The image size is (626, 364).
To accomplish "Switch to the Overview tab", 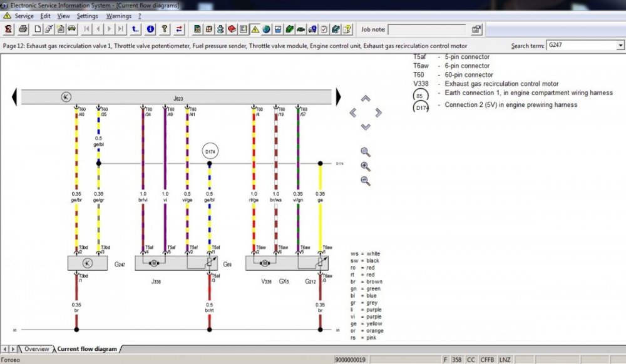I will (x=36, y=349).
